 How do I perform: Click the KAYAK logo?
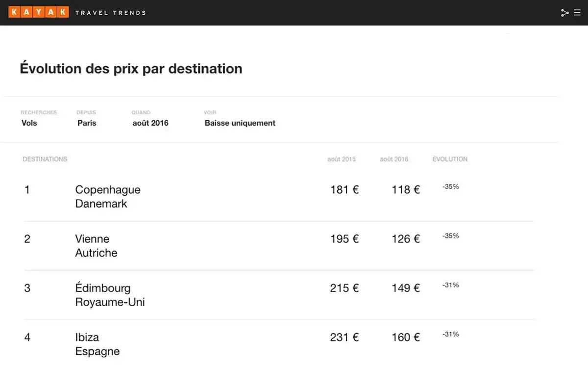coord(38,12)
